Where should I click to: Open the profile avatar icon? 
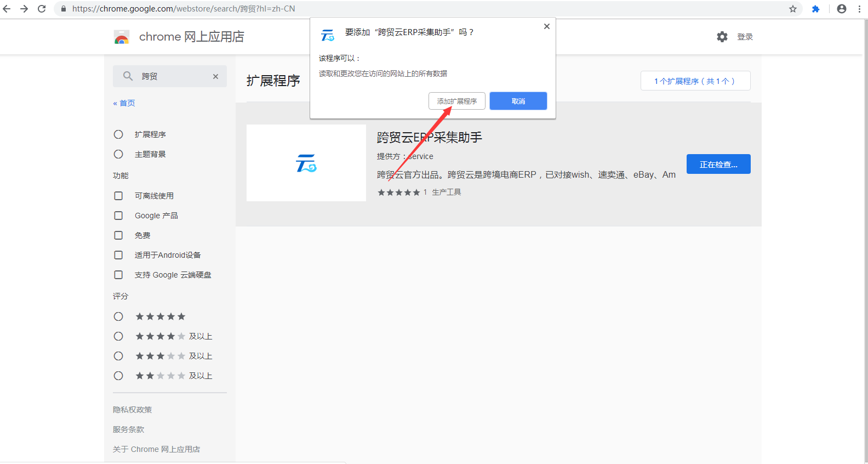pyautogui.click(x=842, y=9)
